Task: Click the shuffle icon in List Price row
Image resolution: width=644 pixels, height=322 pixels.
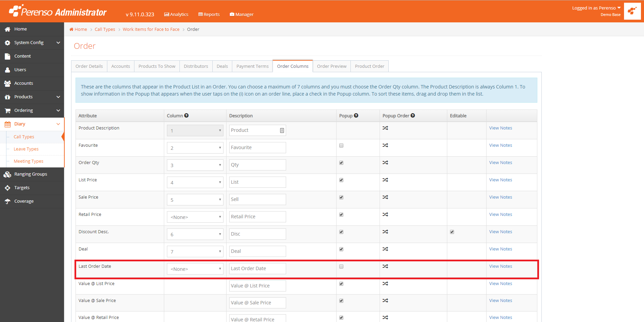Action: pos(385,180)
